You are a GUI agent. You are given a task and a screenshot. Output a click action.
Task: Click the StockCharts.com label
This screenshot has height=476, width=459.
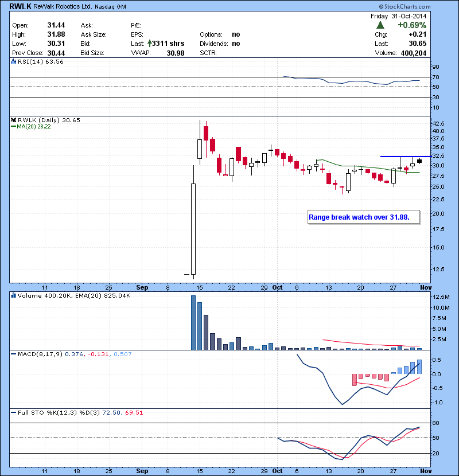404,6
